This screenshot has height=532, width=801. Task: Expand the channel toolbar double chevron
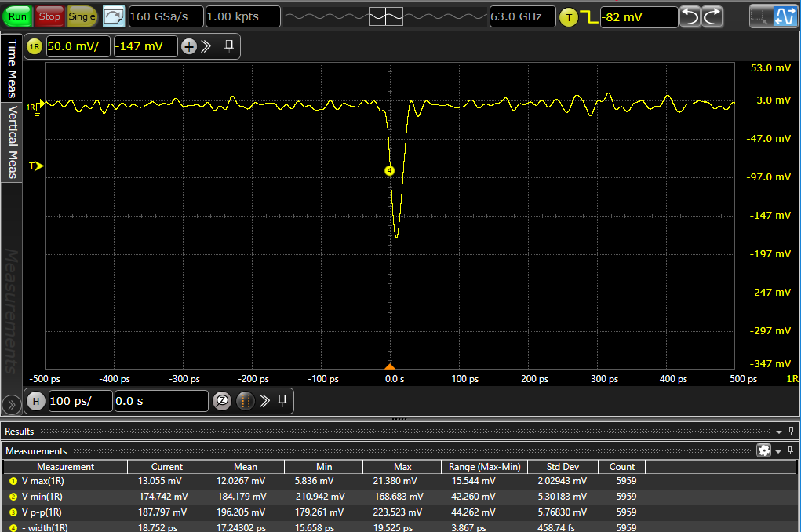click(206, 46)
